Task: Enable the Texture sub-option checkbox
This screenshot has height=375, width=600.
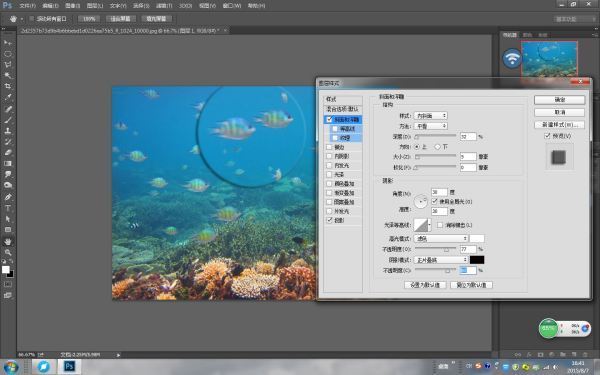Action: [335, 138]
